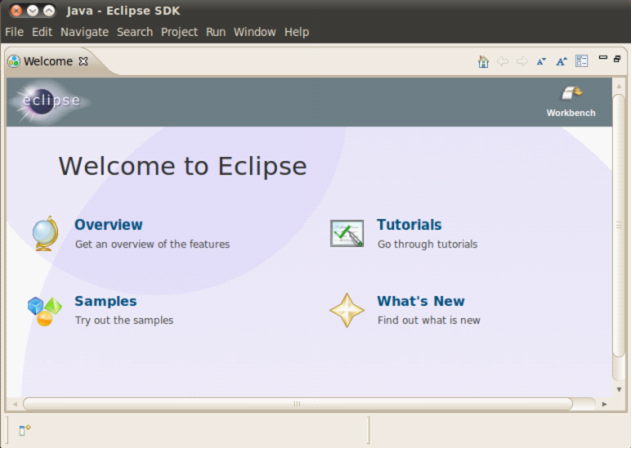Viewport: 632px width, 449px height.
Task: Click the Welcome tab icon
Action: coord(14,61)
